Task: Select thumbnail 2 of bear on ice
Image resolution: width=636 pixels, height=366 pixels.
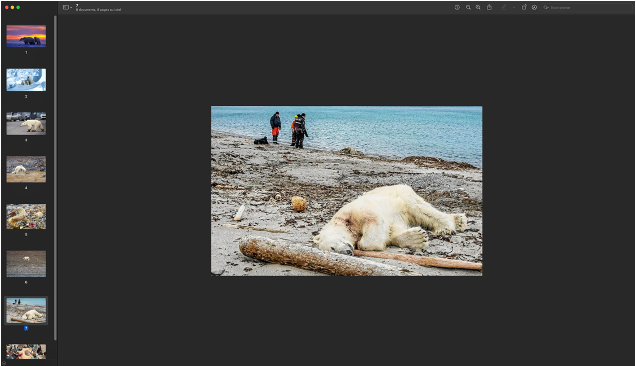Action: coord(26,80)
